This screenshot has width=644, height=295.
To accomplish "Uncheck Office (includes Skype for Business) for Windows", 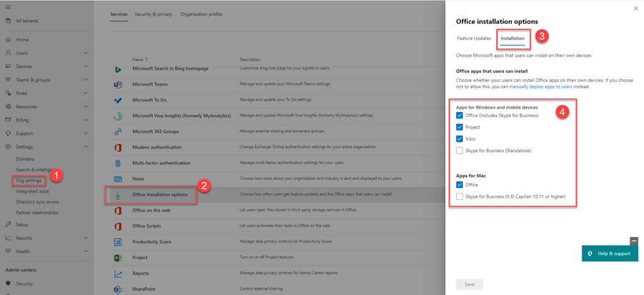I will (459, 116).
